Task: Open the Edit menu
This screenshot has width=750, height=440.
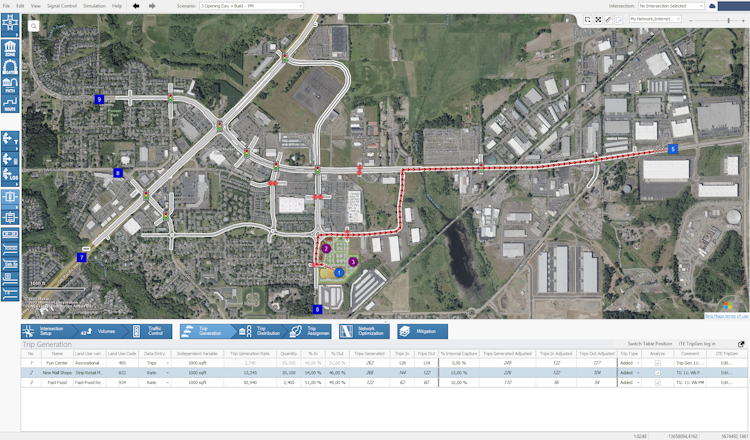Action: 20,6
